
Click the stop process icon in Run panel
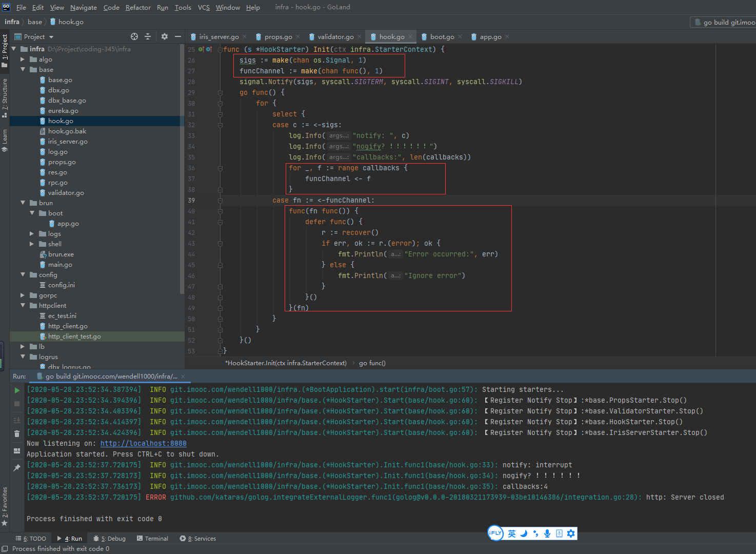[17, 404]
